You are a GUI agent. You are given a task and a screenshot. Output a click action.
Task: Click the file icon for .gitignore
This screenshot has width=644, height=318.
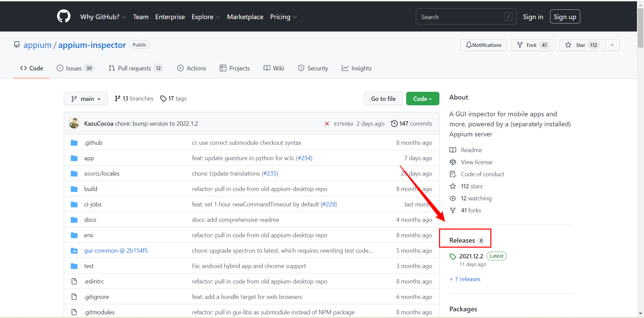click(x=74, y=297)
